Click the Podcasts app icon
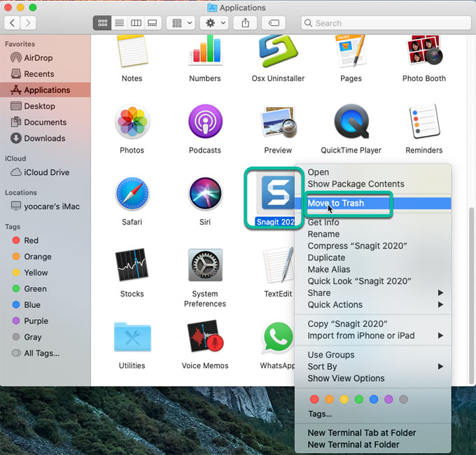This screenshot has width=476, height=455. pyautogui.click(x=206, y=121)
